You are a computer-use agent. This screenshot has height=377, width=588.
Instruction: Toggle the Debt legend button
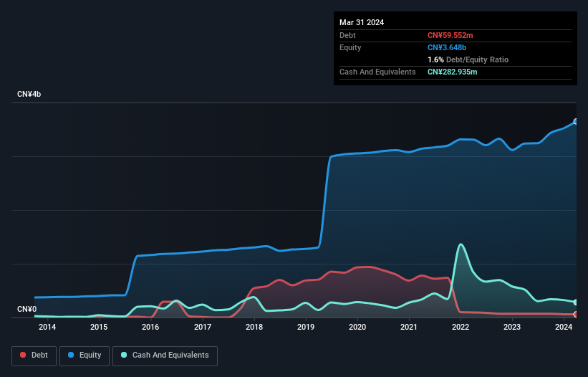click(34, 355)
